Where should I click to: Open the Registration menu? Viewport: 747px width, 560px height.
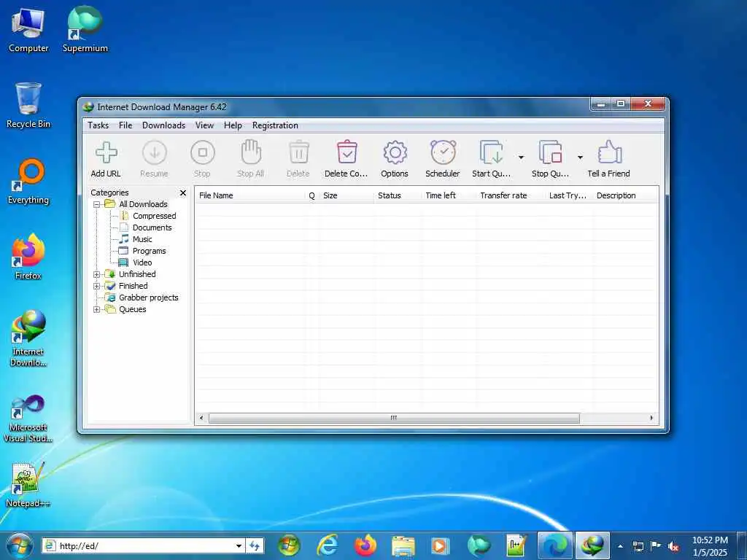click(275, 125)
